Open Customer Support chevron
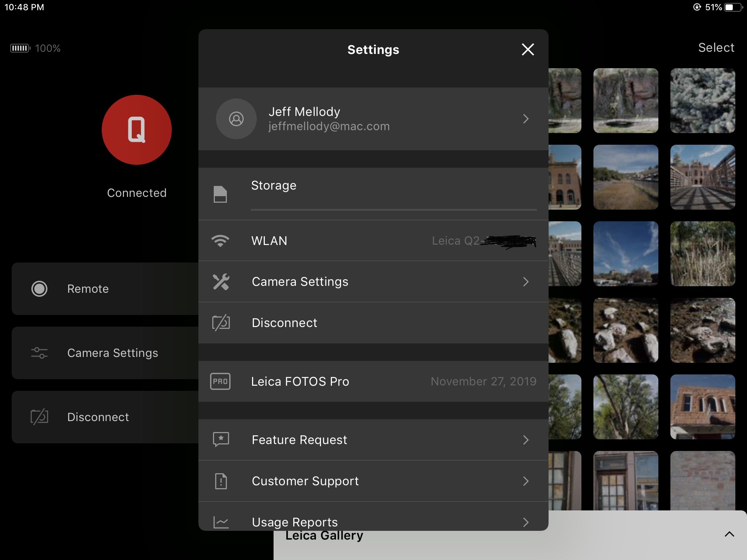Screen dimensions: 747x560 (x=526, y=481)
